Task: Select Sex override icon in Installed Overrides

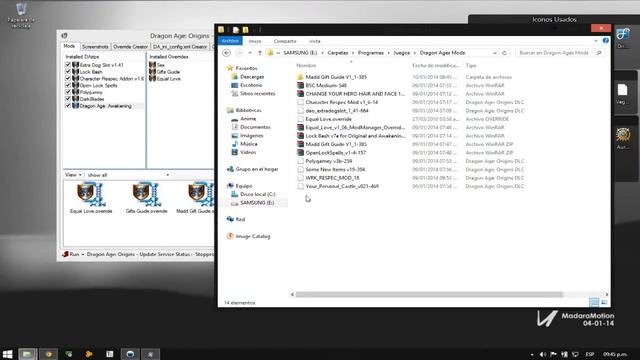Action: [x=153, y=65]
